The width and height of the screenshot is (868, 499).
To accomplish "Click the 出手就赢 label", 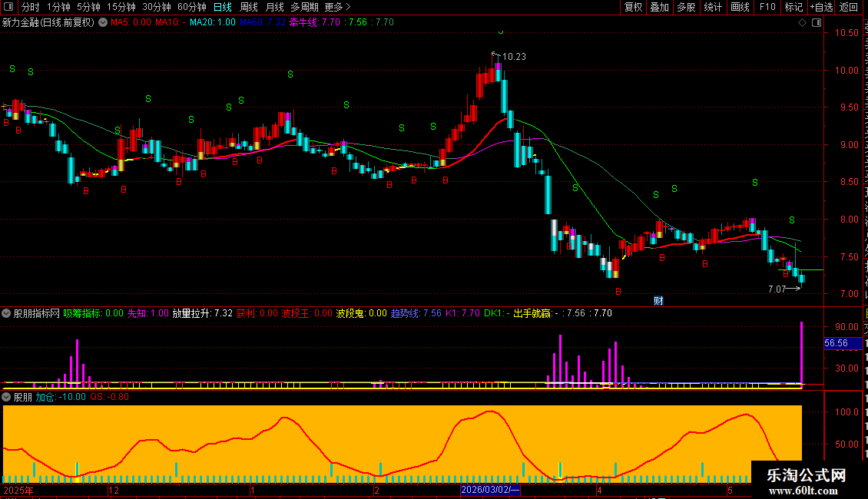I will [x=536, y=313].
